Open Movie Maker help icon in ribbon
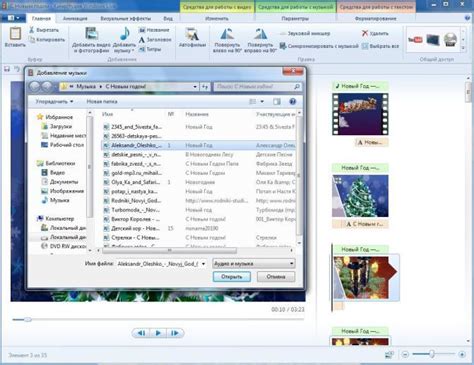The image size is (474, 365). [x=468, y=18]
